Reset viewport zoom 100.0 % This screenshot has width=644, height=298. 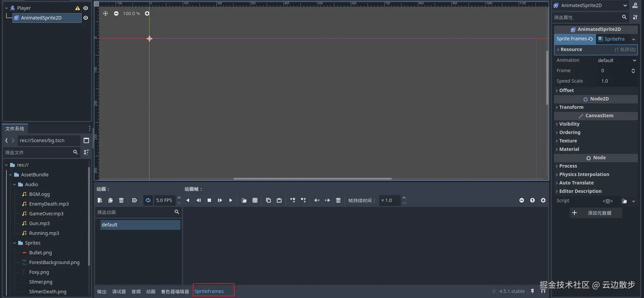click(131, 13)
